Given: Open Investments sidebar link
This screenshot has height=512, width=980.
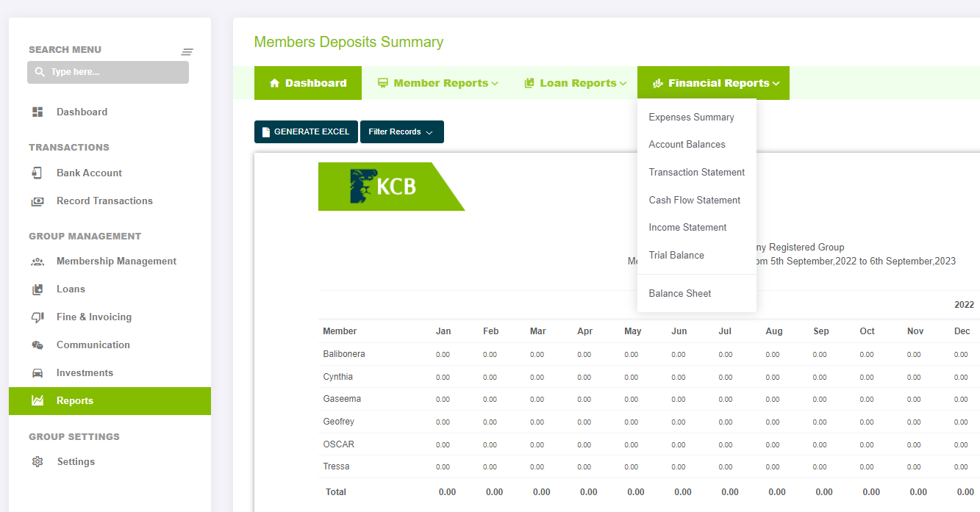Looking at the screenshot, I should [x=85, y=372].
